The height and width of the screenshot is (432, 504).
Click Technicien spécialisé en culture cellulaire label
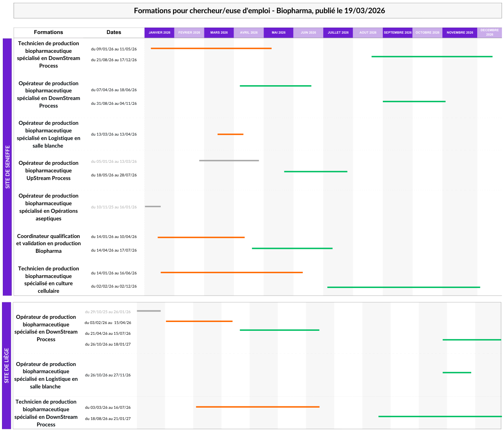click(48, 280)
